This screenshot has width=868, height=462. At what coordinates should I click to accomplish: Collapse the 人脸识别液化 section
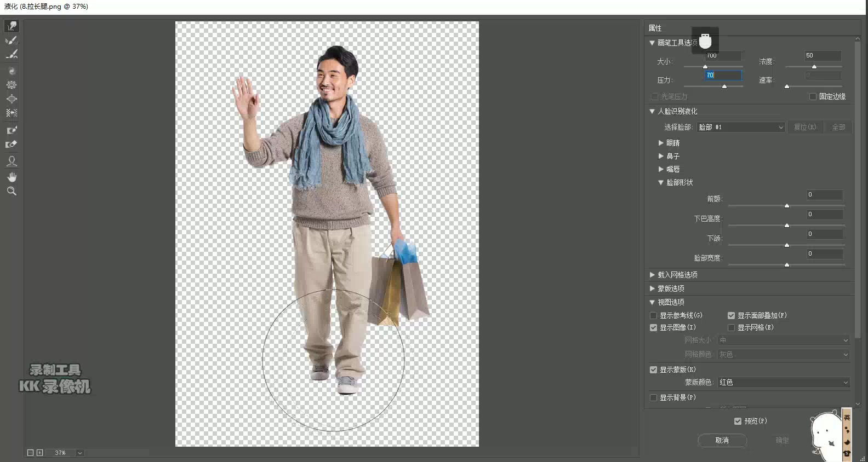pyautogui.click(x=652, y=111)
